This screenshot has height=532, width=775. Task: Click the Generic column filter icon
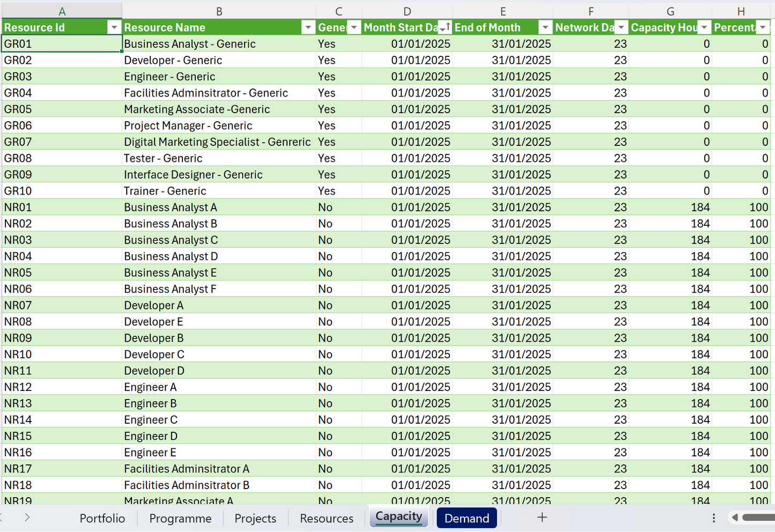point(353,27)
